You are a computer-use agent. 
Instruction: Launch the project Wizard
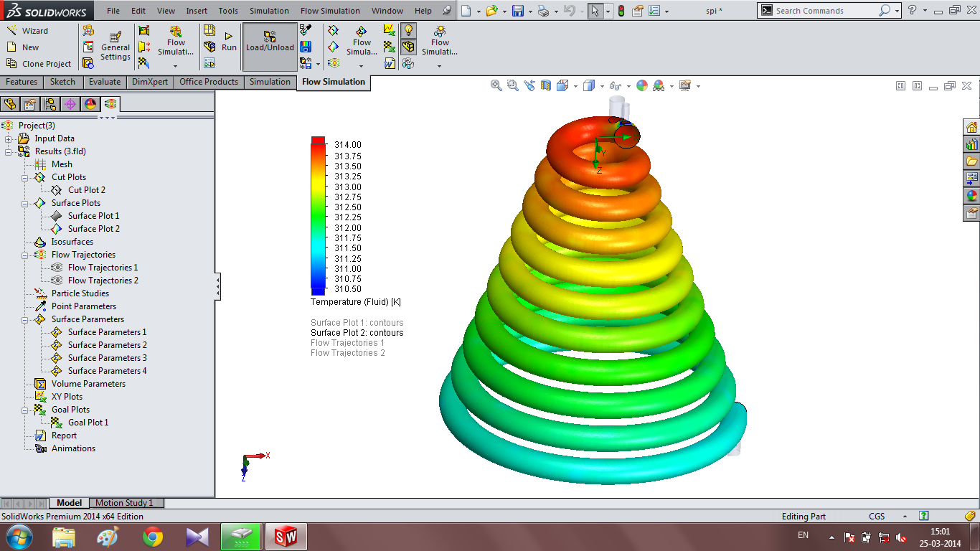coord(27,31)
